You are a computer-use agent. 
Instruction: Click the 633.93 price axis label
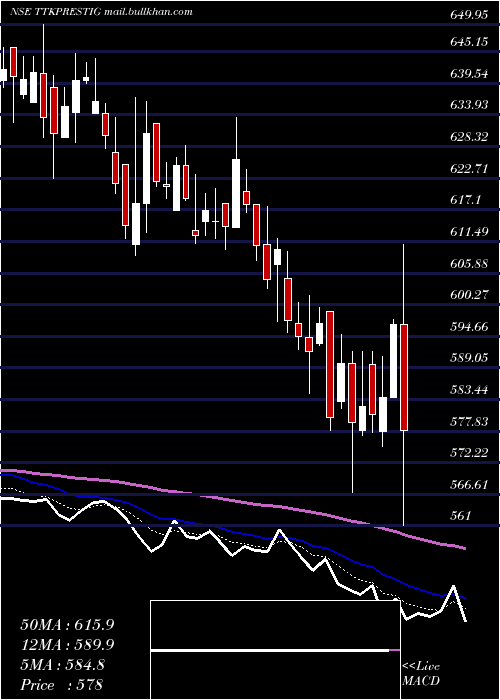click(x=469, y=105)
